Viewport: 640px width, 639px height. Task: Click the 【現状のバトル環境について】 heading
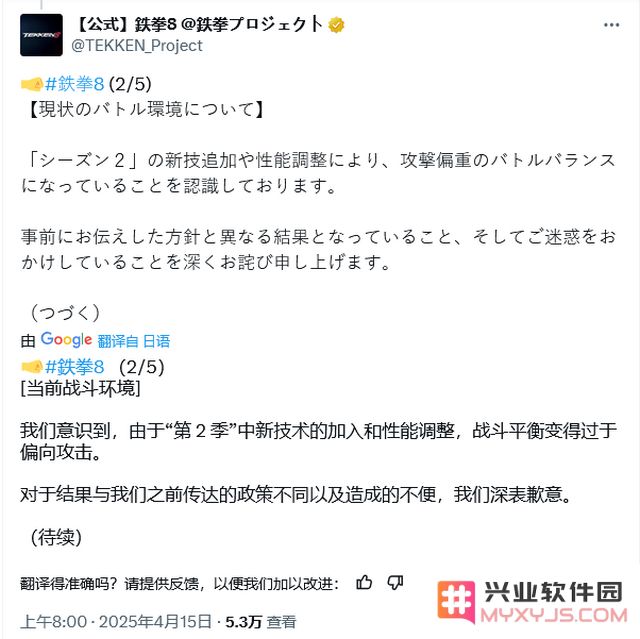coord(146,109)
